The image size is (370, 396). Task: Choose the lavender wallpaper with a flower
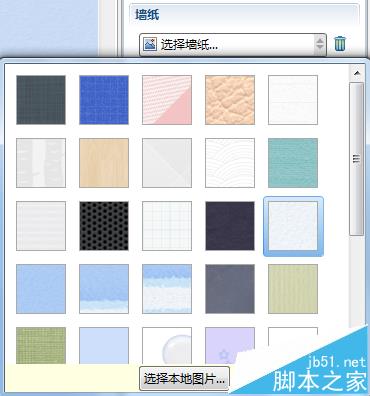pos(230,346)
